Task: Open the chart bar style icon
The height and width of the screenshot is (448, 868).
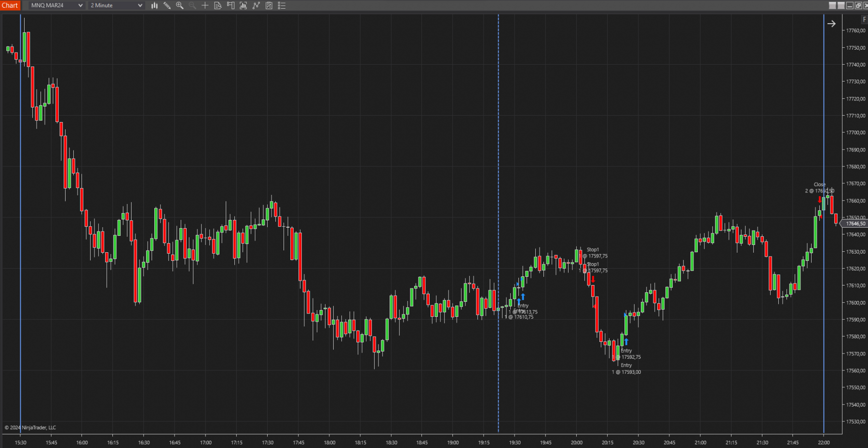Action: [154, 5]
